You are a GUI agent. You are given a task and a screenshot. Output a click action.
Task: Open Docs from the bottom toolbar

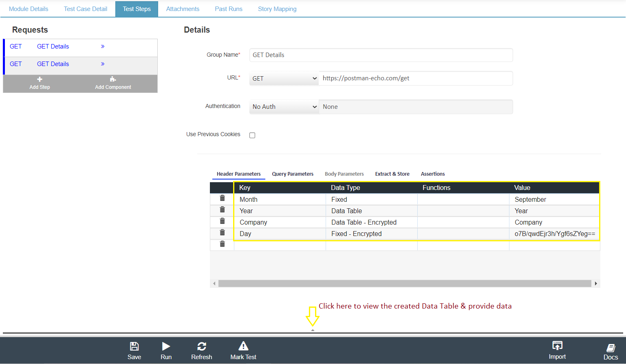point(611,348)
